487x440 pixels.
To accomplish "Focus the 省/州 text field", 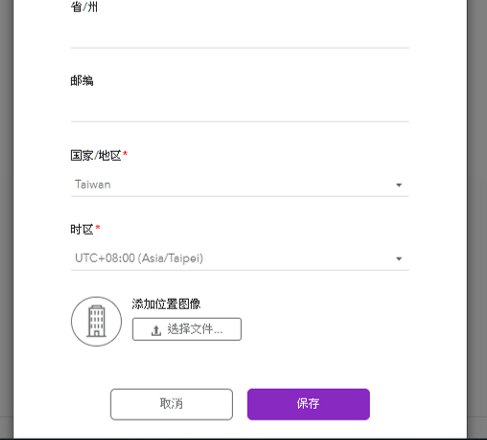I will tap(240, 36).
